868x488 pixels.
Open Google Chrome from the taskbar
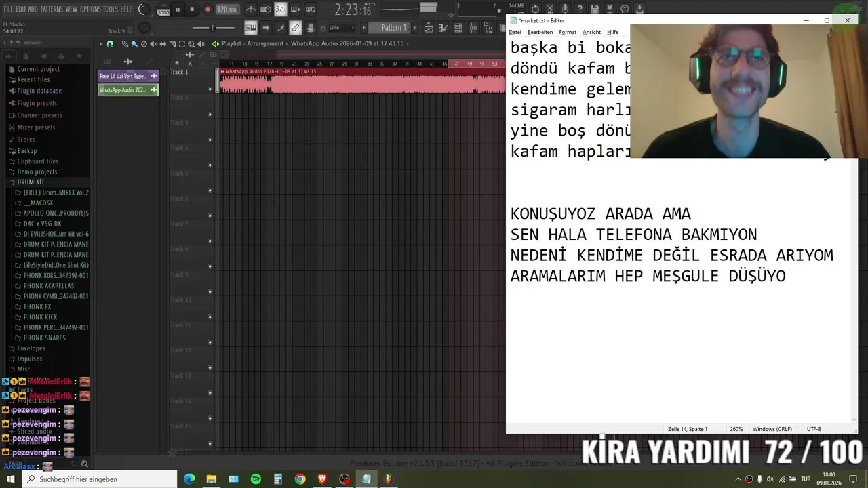[300, 479]
